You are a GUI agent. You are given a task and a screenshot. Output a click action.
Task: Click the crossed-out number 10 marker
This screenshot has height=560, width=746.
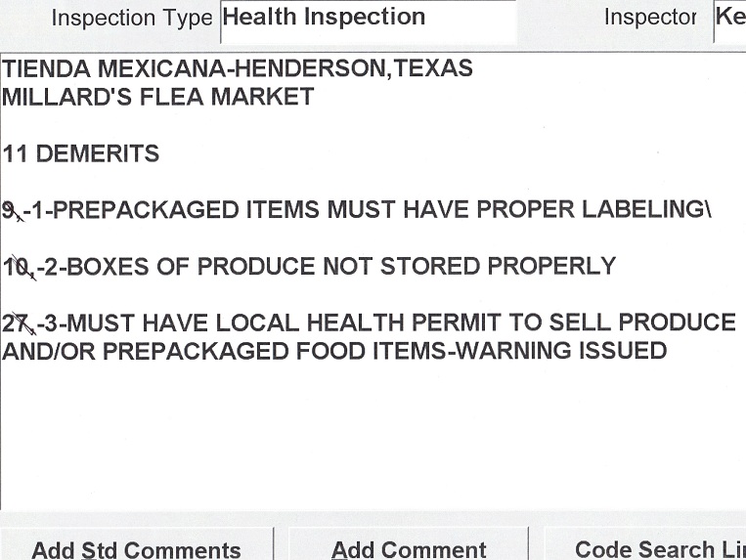pyautogui.click(x=17, y=266)
